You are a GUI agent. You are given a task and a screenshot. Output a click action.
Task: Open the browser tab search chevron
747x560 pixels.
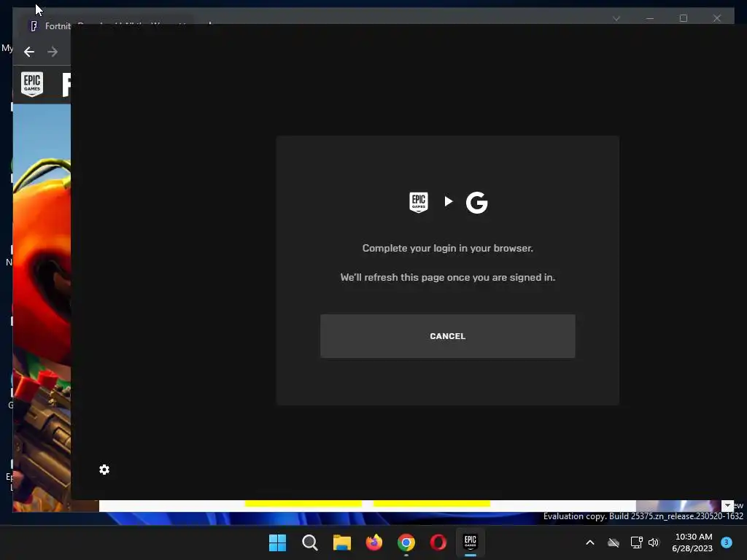pos(616,18)
